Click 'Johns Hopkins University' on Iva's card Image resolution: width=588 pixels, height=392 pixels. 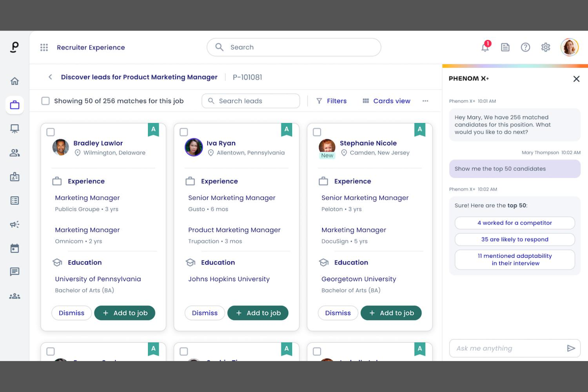click(229, 279)
